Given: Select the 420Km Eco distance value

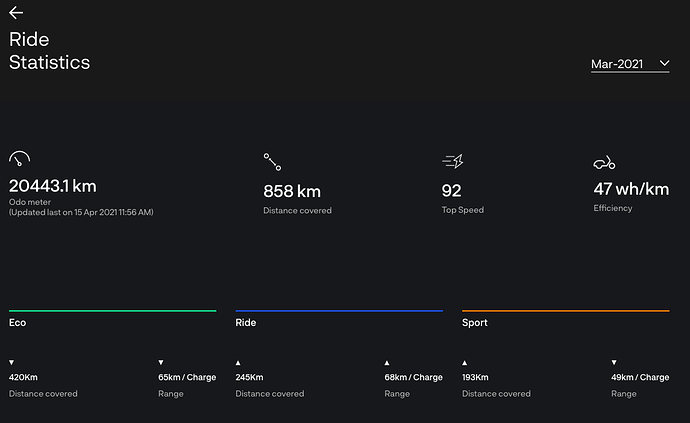Looking at the screenshot, I should (x=23, y=377).
